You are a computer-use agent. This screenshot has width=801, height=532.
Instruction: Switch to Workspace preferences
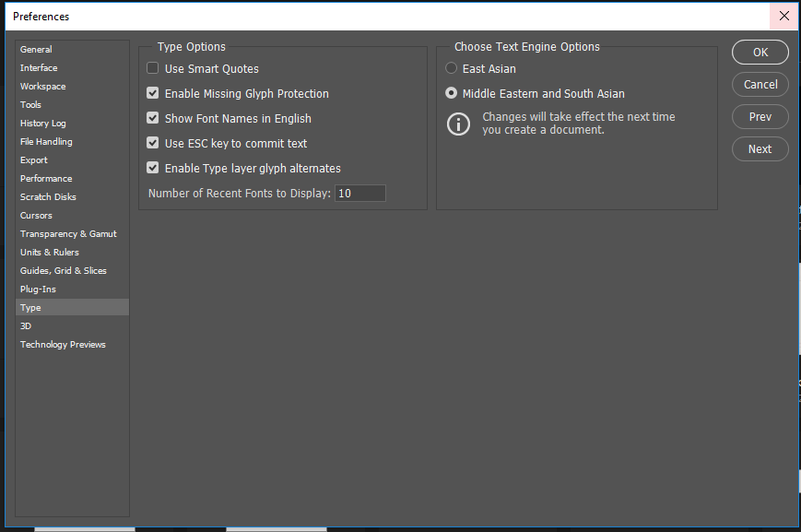click(x=72, y=87)
